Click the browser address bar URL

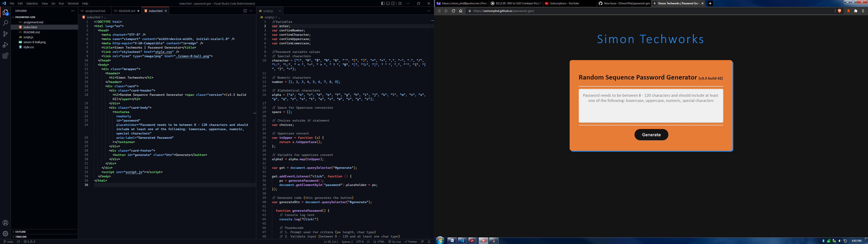point(504,11)
